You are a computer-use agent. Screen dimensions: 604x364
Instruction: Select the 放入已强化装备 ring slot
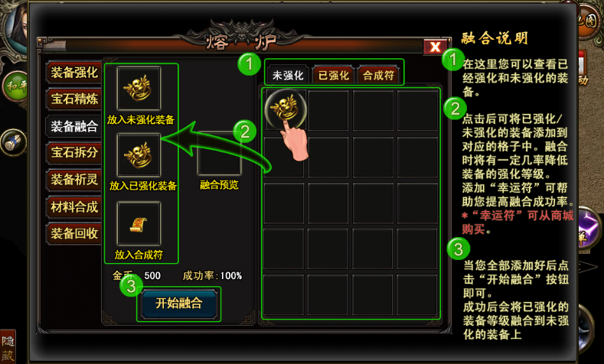tap(139, 155)
